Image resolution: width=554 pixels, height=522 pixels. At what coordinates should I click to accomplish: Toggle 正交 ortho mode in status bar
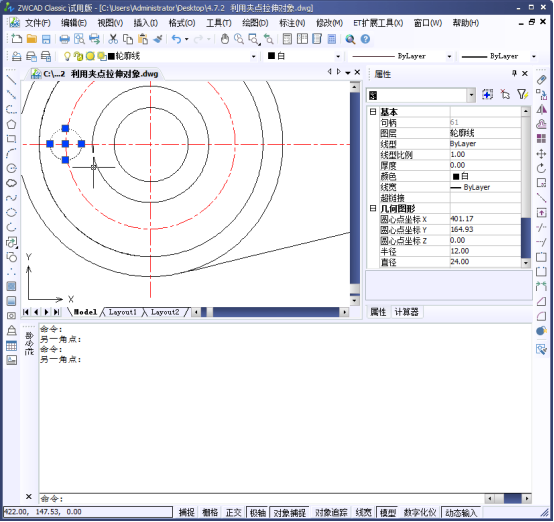[234, 512]
